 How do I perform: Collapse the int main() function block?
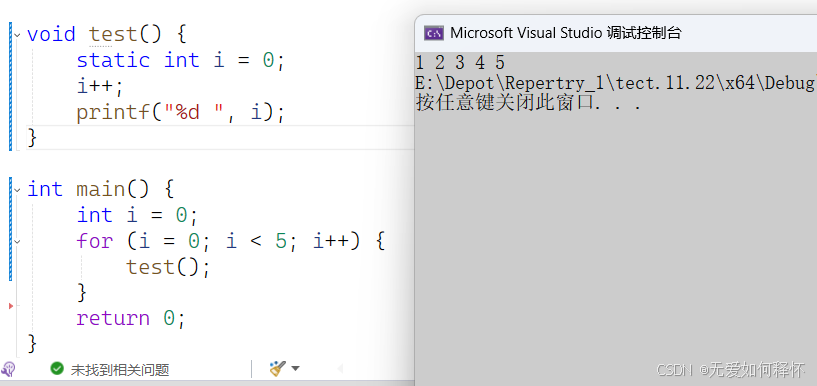17,190
